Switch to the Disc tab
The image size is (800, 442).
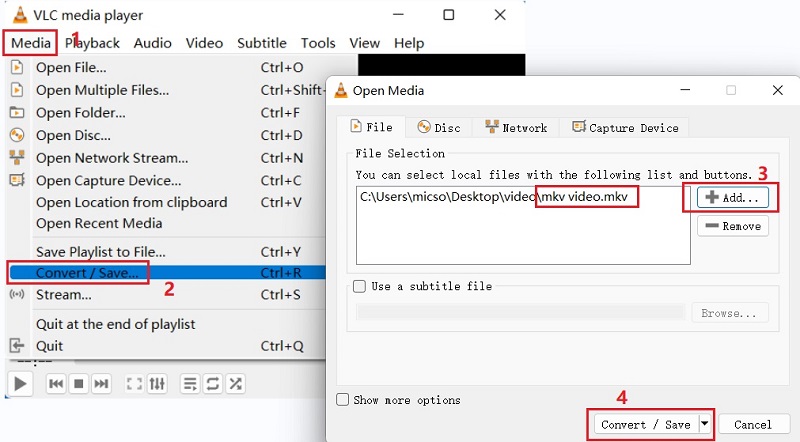tap(439, 128)
